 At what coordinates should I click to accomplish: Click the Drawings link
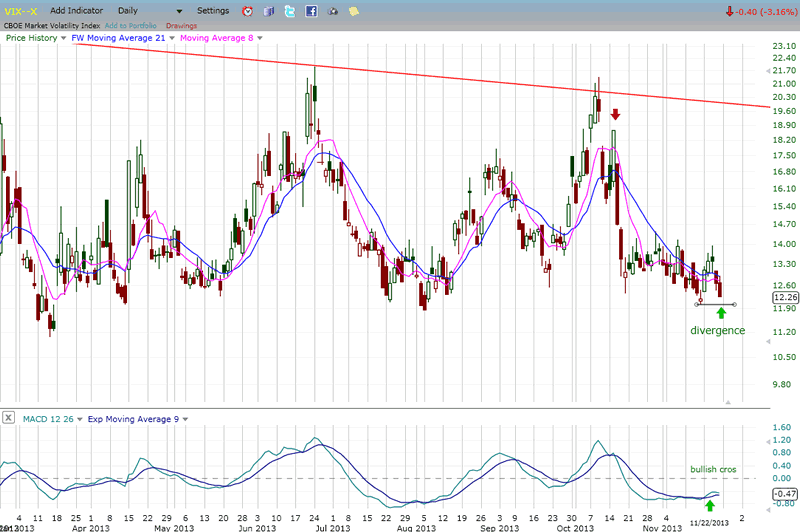(x=181, y=24)
